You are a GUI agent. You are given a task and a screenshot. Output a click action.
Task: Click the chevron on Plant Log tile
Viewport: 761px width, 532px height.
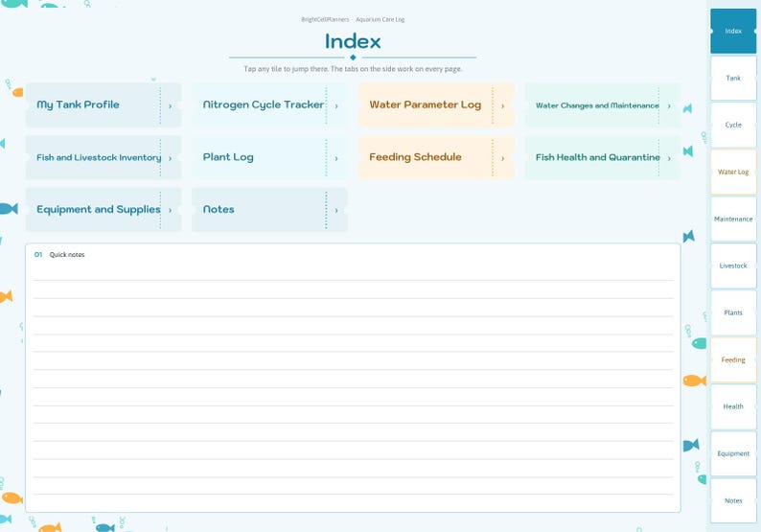tap(336, 158)
